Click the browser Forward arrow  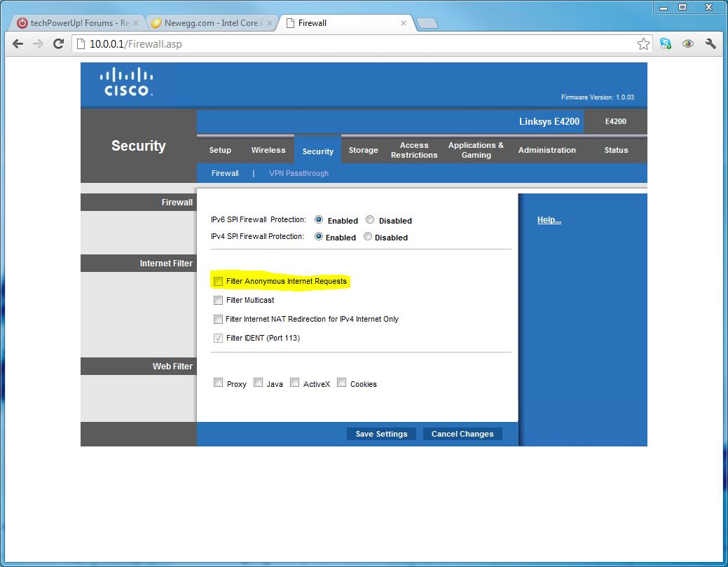(x=38, y=44)
